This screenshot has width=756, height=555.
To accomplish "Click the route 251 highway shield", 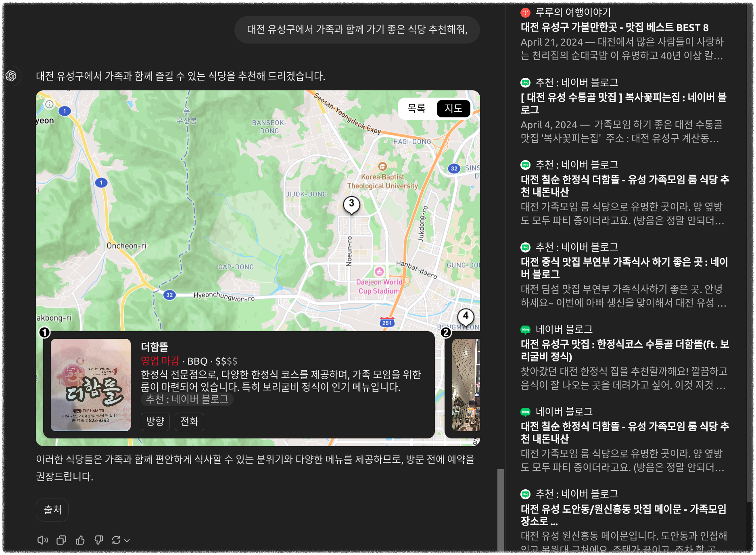I will click(x=387, y=322).
